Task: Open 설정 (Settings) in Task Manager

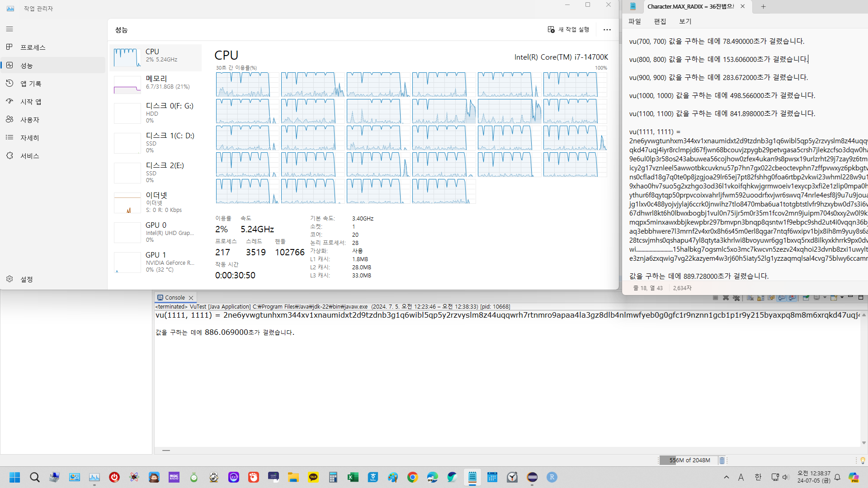Action: 26,279
